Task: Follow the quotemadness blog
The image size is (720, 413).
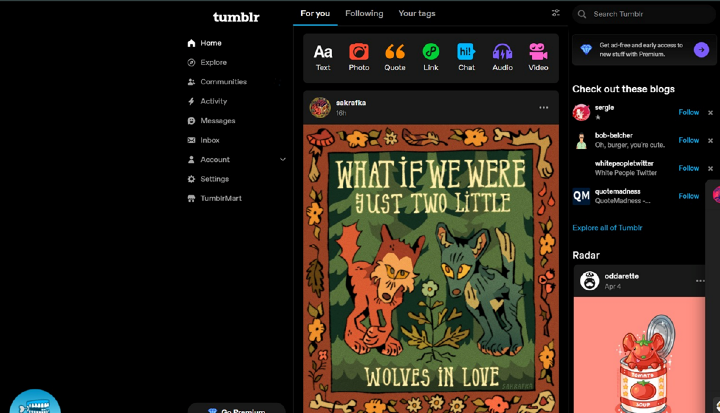Action: [689, 196]
